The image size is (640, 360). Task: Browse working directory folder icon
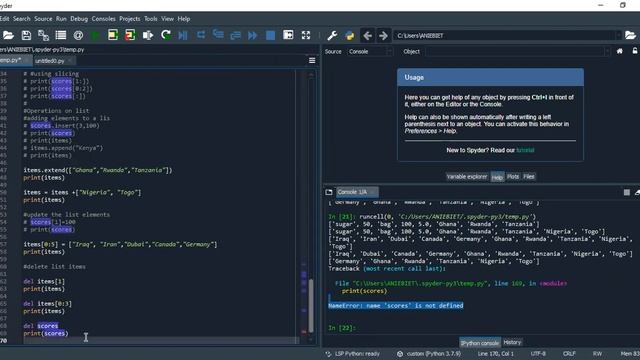[630, 36]
